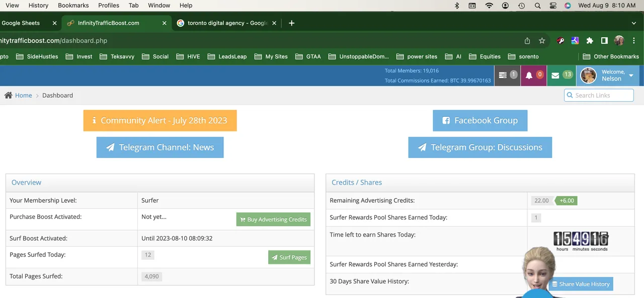The image size is (644, 298).
Task: Click the browser address bar URL
Action: tap(53, 41)
